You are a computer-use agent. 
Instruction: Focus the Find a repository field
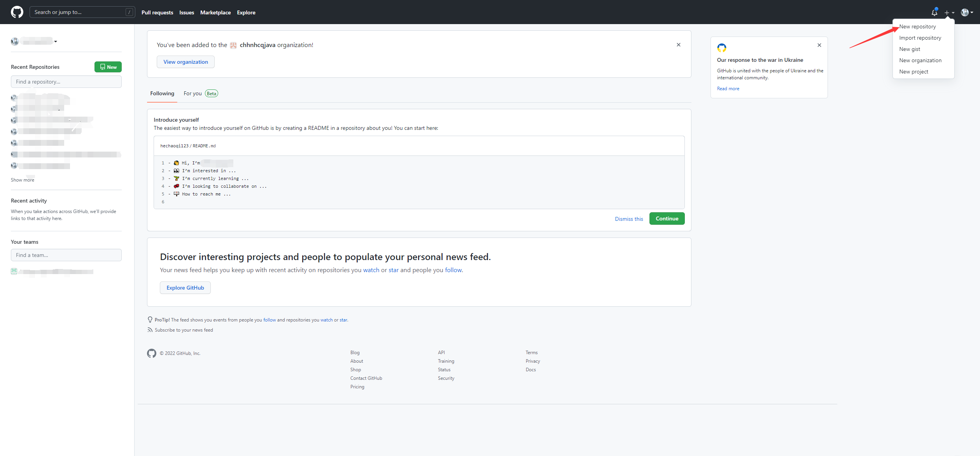click(66, 82)
